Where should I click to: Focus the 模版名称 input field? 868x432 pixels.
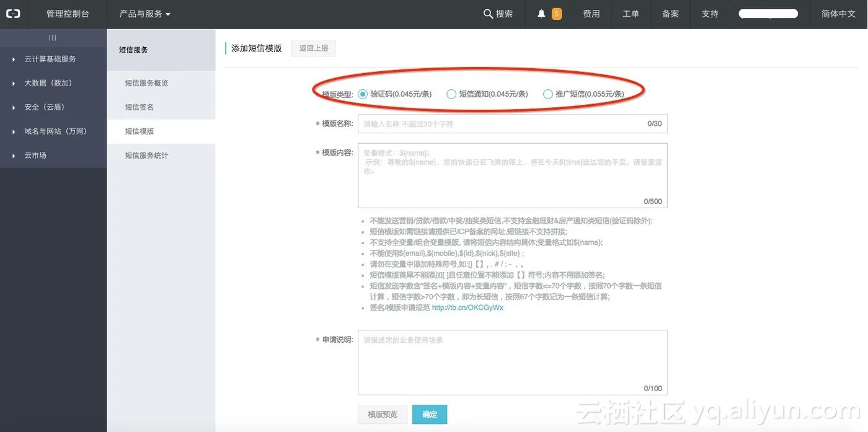pyautogui.click(x=512, y=124)
